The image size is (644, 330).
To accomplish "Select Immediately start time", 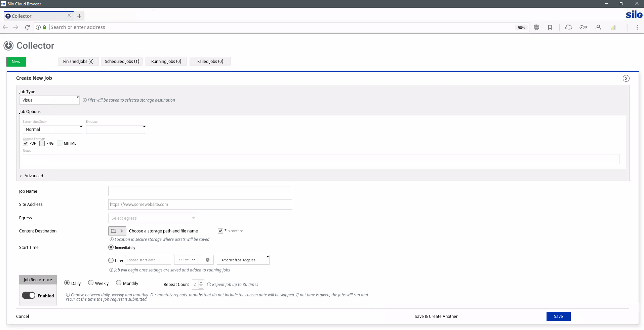I will coord(111,247).
